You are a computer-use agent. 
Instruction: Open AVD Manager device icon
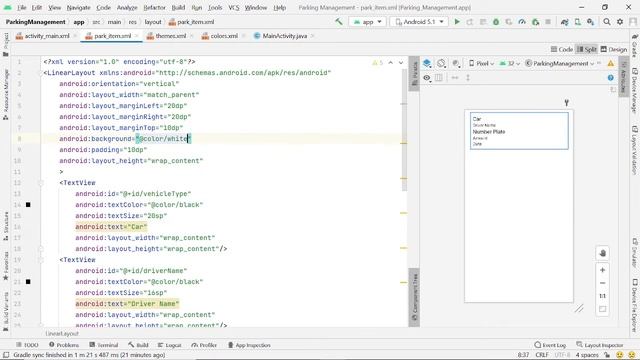point(578,22)
